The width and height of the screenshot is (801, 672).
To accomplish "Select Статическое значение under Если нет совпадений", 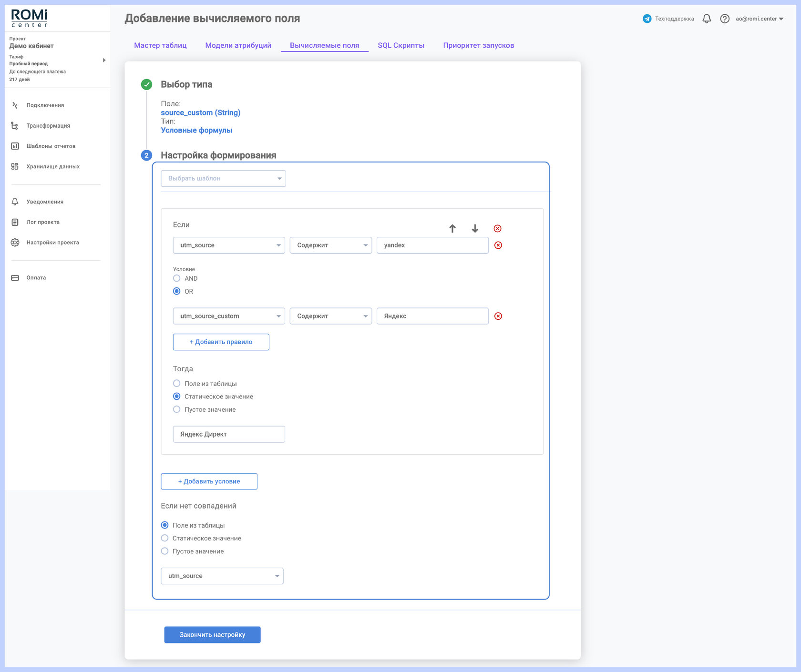I will [165, 538].
